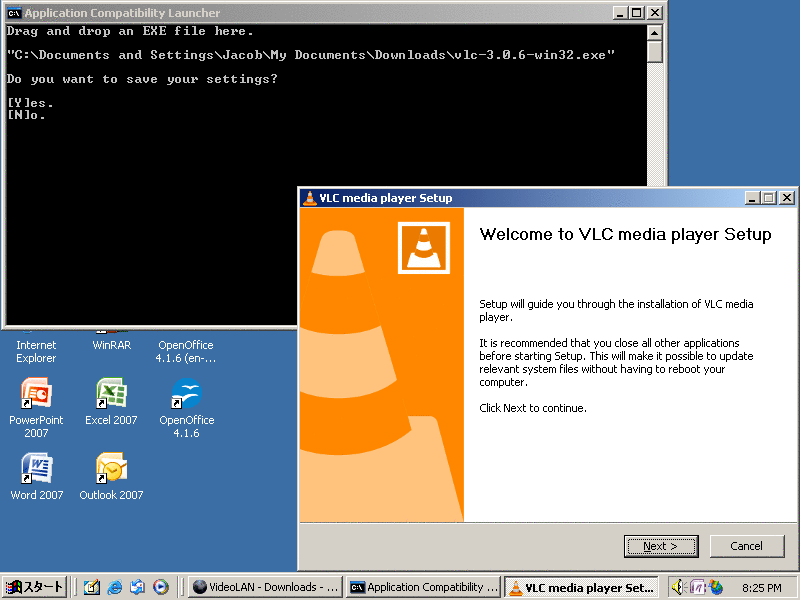This screenshot has width=800, height=600.
Task: Click 'Do you want to save your settings?' text
Action: click(142, 79)
